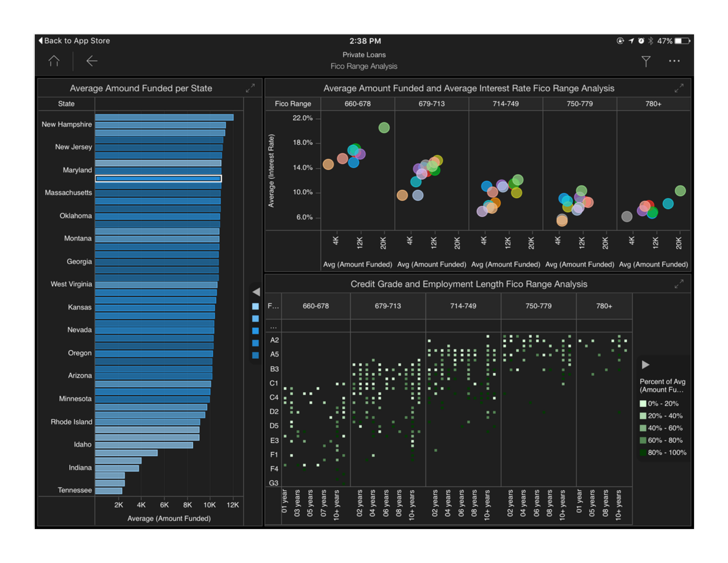Click the G3 credit grade row label
Viewport: 728px width, 563px height.
(x=273, y=483)
